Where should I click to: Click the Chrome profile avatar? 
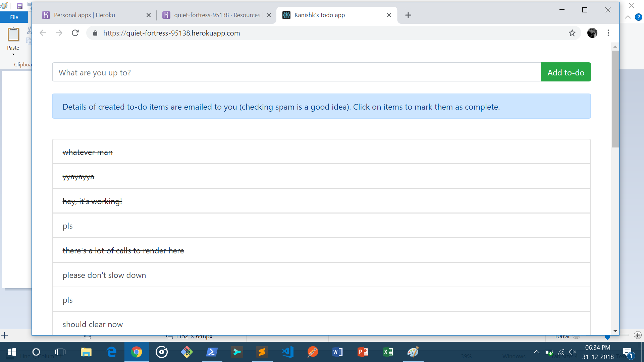(592, 33)
